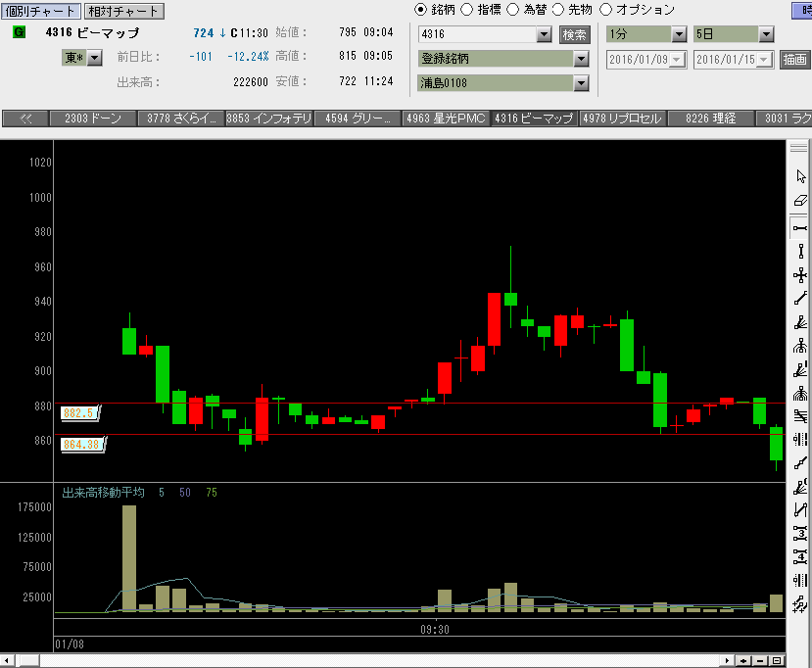Select the 4963 星光PMC stock tab

coord(446,119)
